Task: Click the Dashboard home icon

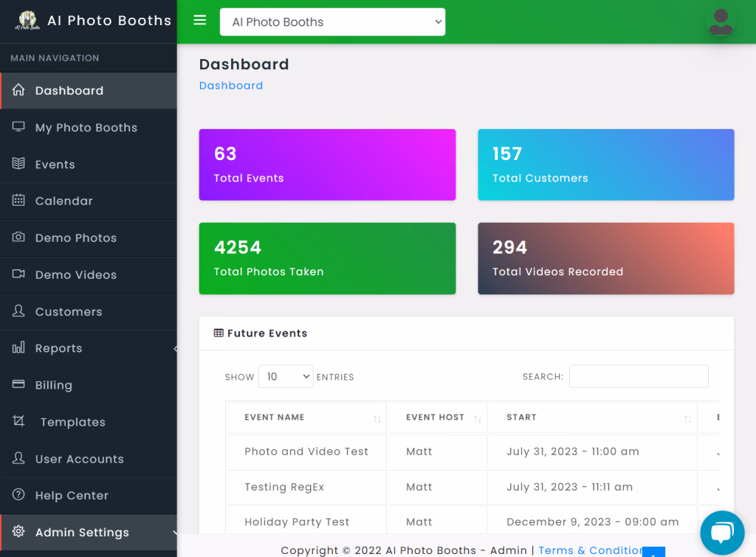Action: [18, 90]
